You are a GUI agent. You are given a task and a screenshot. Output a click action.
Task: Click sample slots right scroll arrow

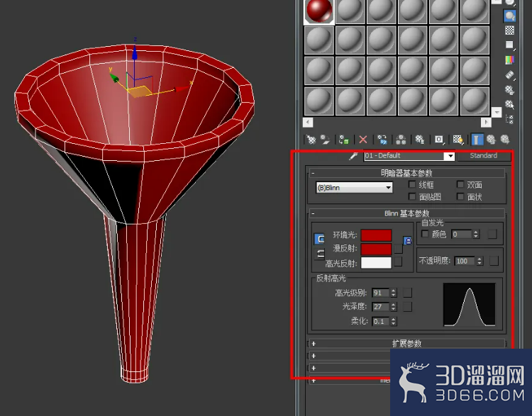coord(486,122)
